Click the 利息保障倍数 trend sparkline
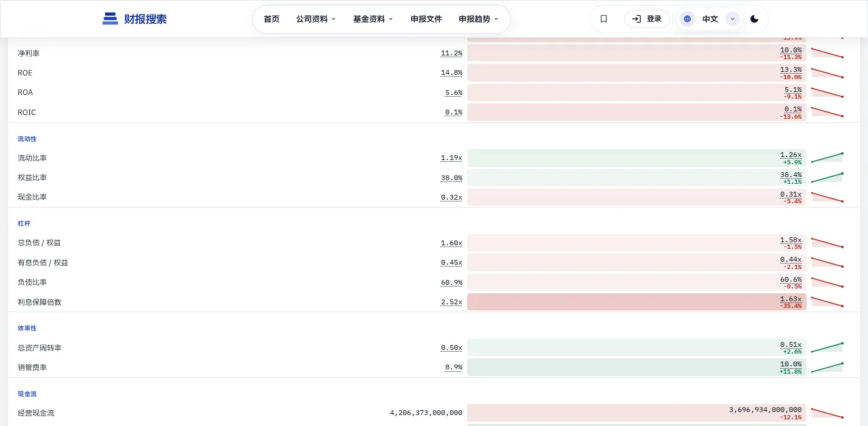Image resolution: width=868 pixels, height=426 pixels. coord(827,302)
